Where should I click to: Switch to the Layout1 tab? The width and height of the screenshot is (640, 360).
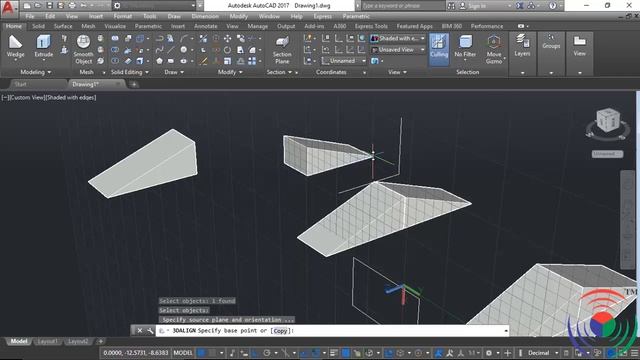point(47,342)
